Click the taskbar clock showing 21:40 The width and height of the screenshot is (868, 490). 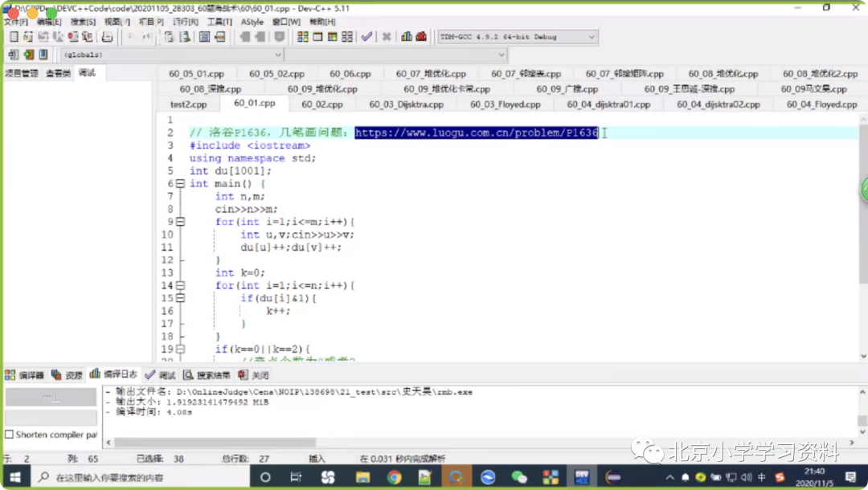[814, 476]
